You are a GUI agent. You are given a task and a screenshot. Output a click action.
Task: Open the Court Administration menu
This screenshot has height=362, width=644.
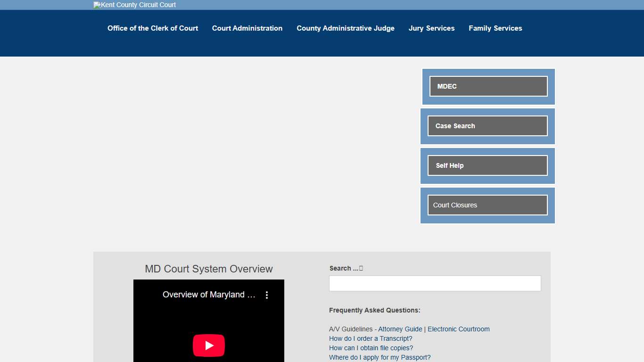[x=247, y=28]
